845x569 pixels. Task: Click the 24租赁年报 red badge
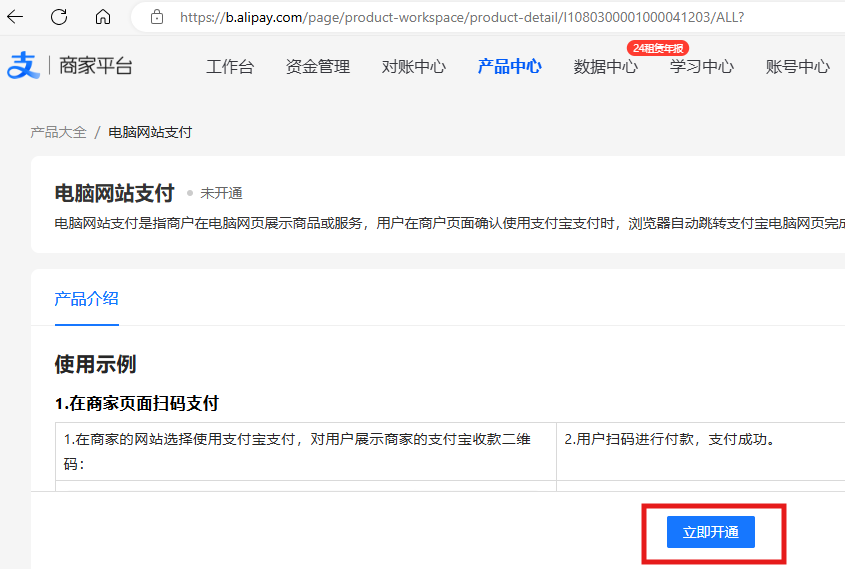point(657,48)
